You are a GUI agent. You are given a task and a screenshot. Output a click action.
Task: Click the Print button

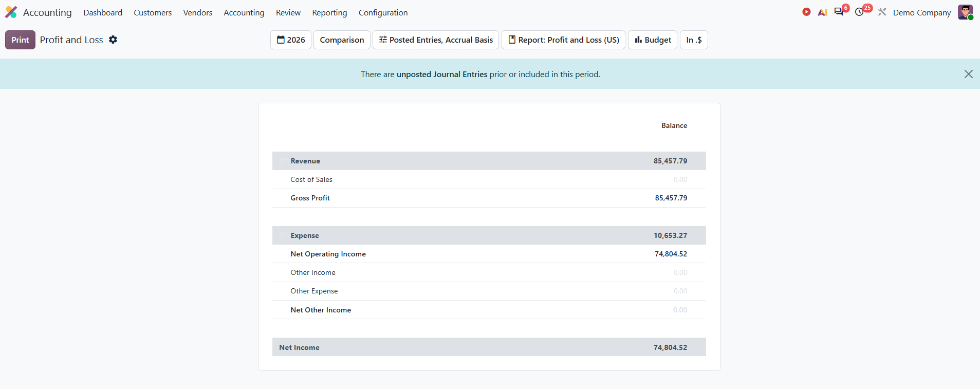point(20,40)
